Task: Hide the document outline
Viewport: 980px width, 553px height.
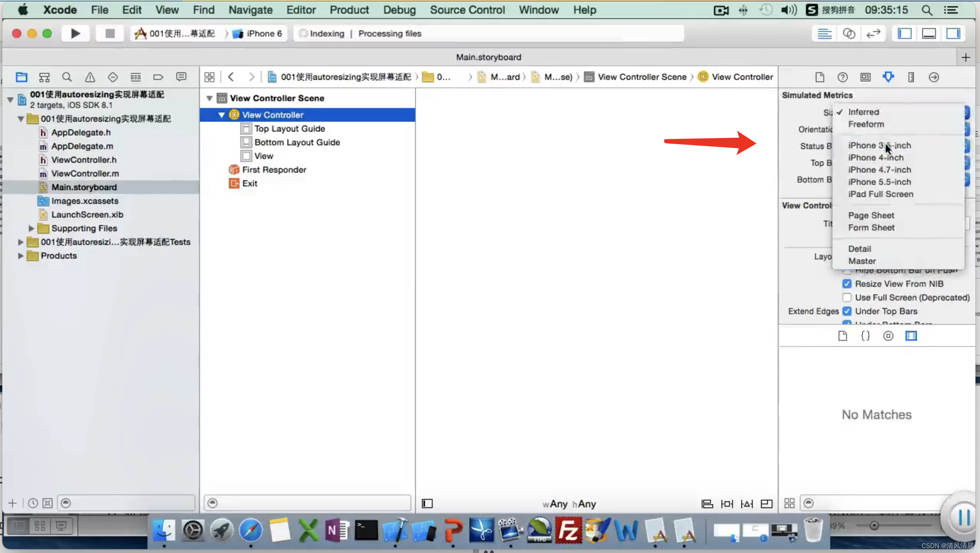Action: [x=427, y=504]
